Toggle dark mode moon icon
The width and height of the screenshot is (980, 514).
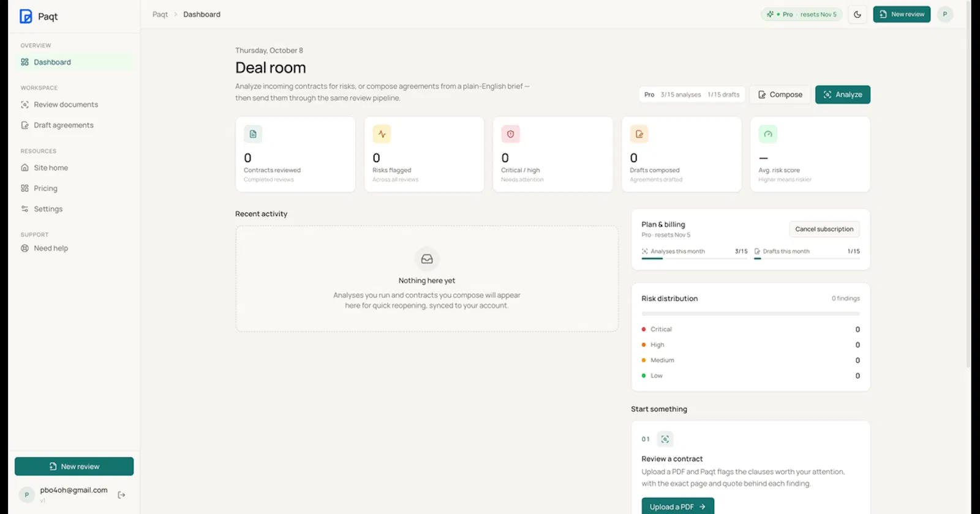(x=858, y=14)
